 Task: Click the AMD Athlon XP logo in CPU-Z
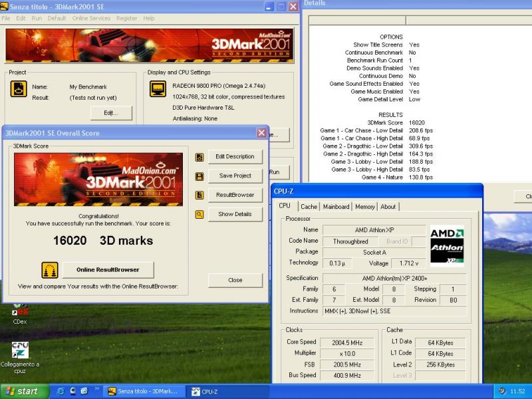[x=447, y=246]
